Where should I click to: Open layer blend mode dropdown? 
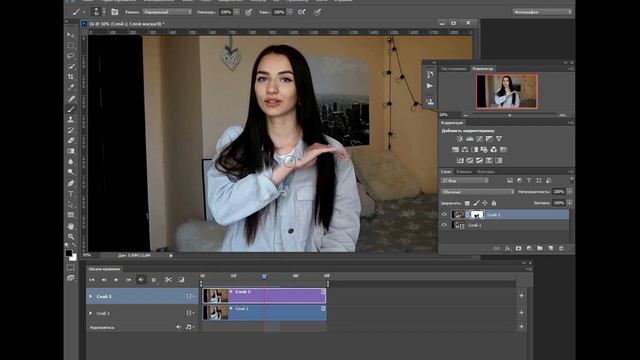click(477, 191)
